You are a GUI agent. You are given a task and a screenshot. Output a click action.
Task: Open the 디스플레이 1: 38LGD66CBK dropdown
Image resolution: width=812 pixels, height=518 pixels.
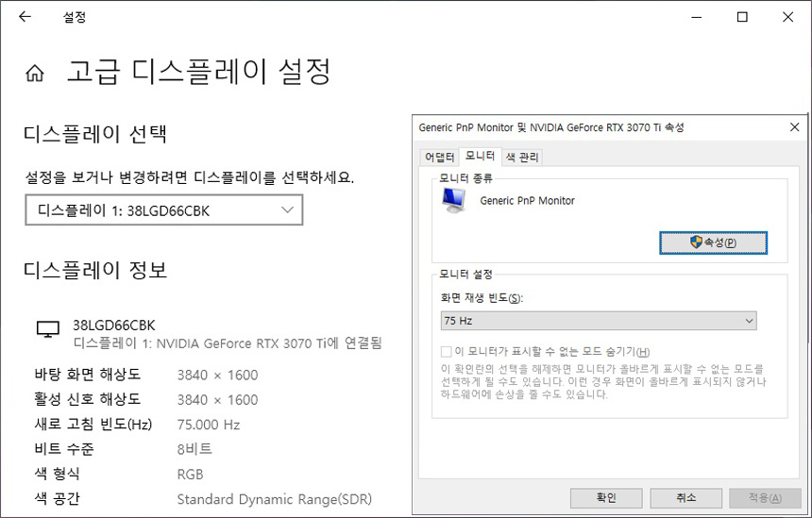click(164, 210)
